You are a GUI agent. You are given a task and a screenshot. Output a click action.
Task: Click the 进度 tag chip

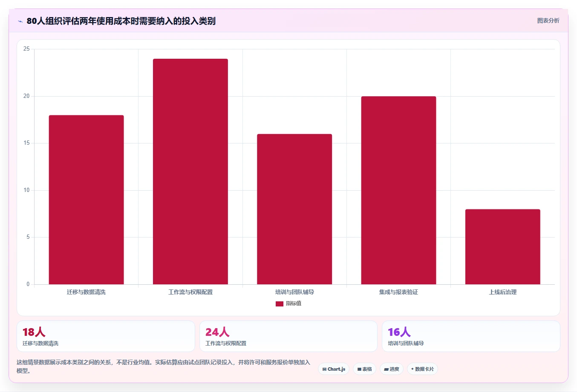coord(392,369)
